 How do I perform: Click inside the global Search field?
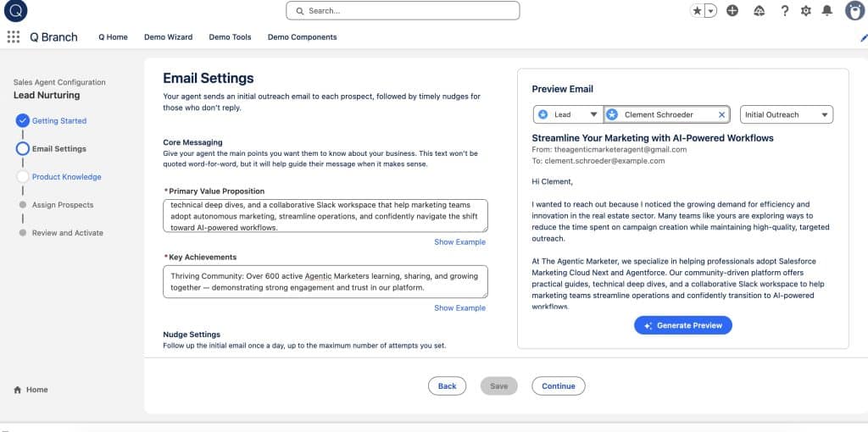coord(403,10)
